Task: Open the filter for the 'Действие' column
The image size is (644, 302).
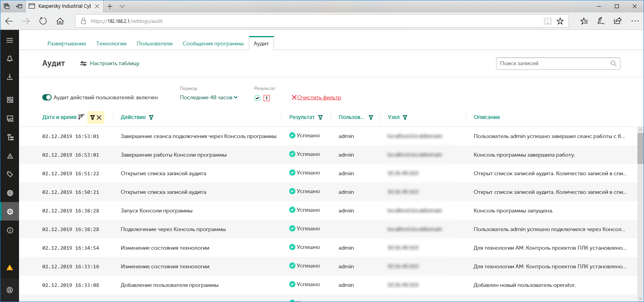Action: [151, 117]
